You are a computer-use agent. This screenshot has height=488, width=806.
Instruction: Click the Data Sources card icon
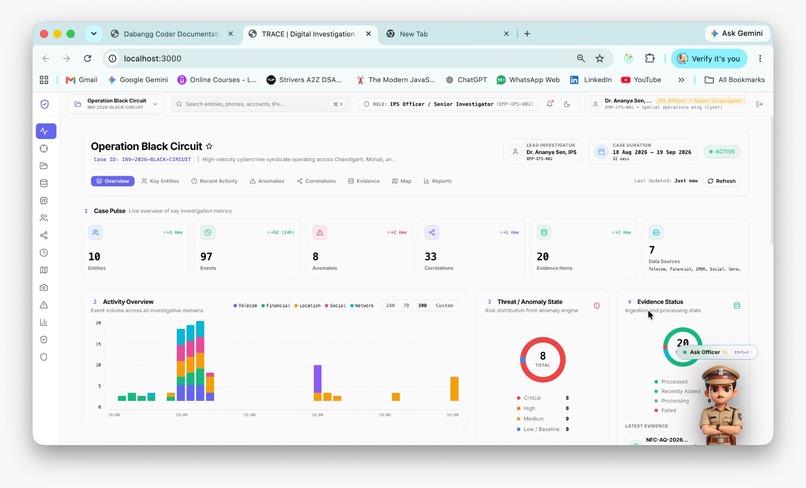656,232
